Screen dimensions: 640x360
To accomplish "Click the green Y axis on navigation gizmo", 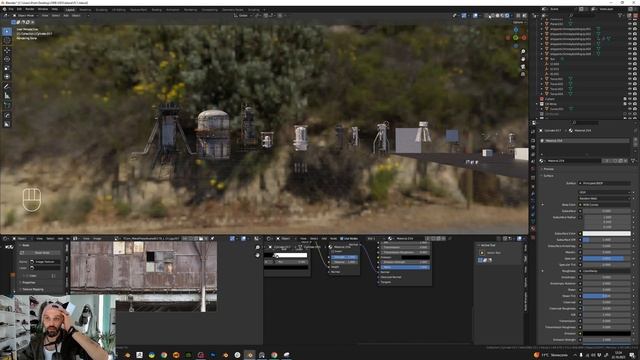I will (x=516, y=38).
